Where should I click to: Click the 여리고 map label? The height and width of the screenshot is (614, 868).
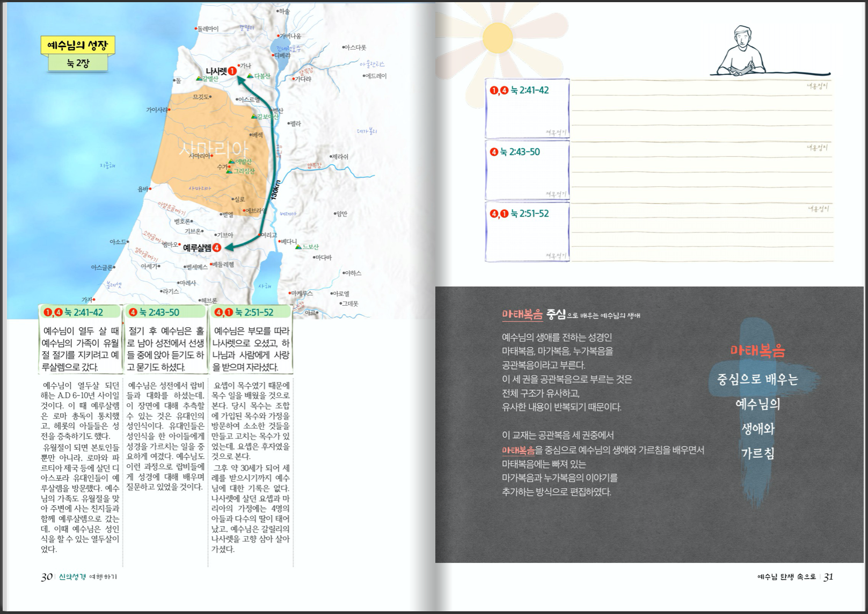pos(269,235)
